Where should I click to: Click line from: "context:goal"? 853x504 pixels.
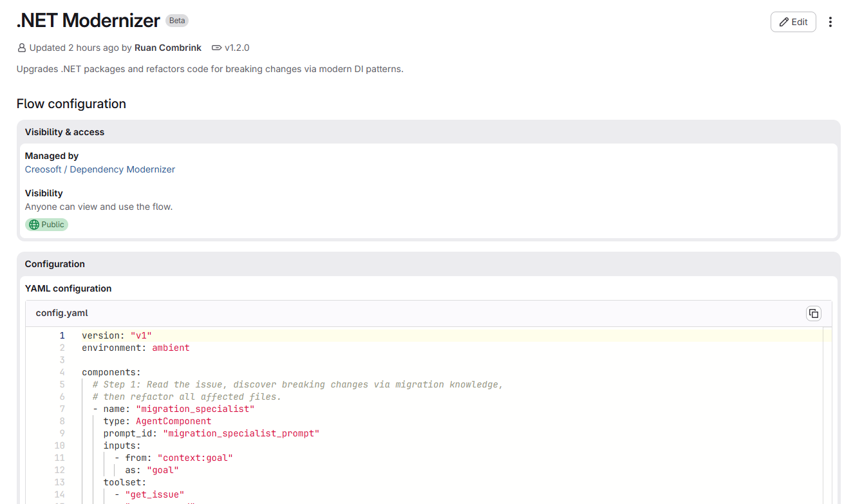[x=173, y=458]
